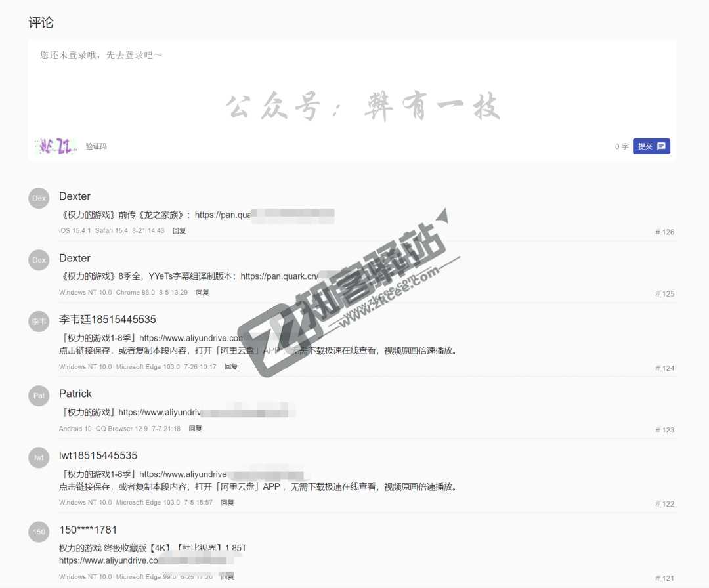Click Patrick's circular avatar
This screenshot has width=709, height=588.
(x=38, y=395)
